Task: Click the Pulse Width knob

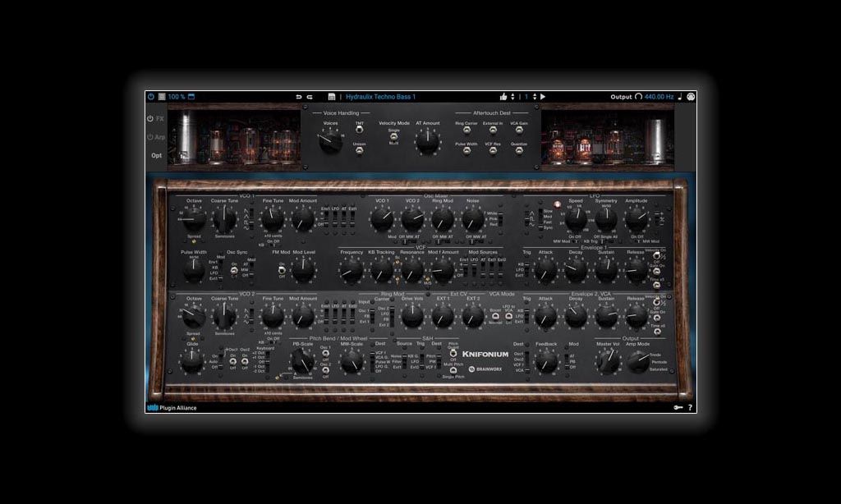Action: (x=194, y=270)
